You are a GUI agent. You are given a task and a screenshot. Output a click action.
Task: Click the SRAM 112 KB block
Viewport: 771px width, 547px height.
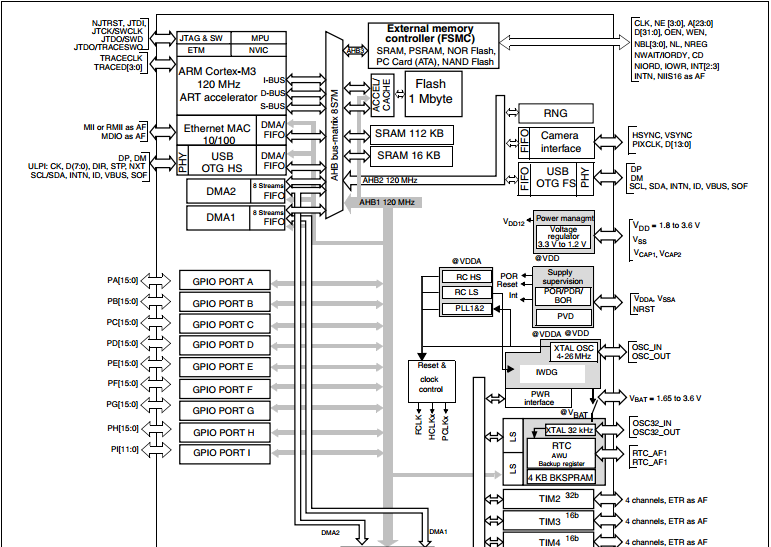click(411, 134)
